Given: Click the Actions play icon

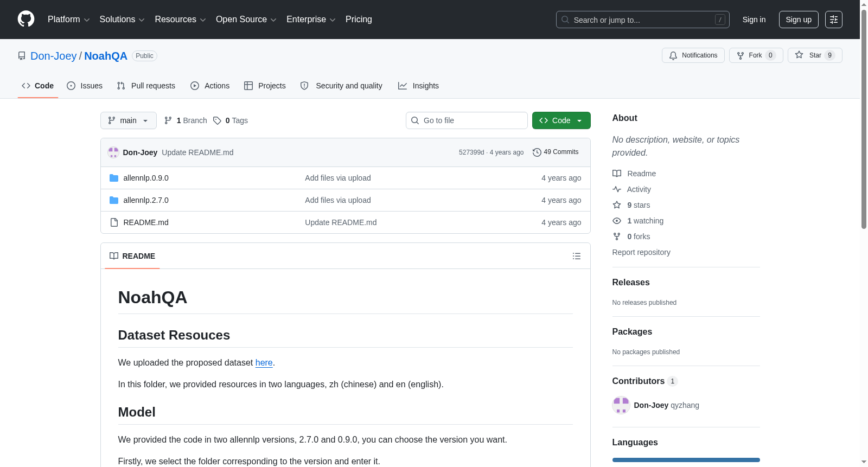Looking at the screenshot, I should (195, 86).
